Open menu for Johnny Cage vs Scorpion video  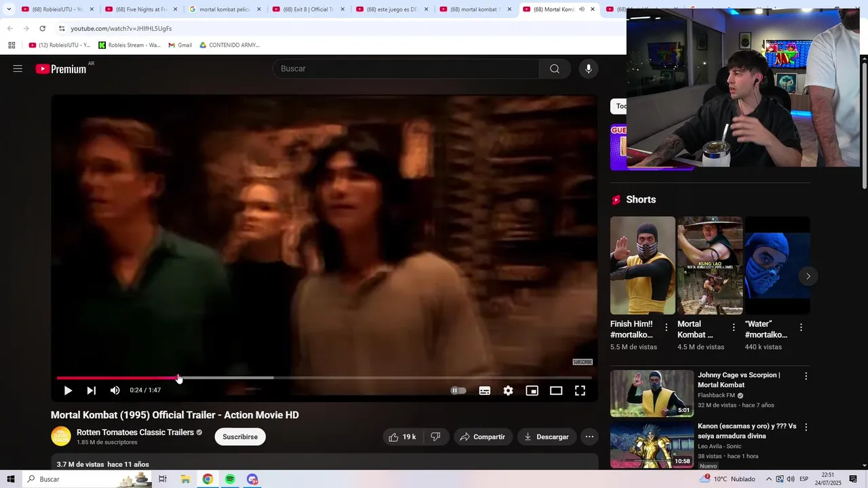806,376
